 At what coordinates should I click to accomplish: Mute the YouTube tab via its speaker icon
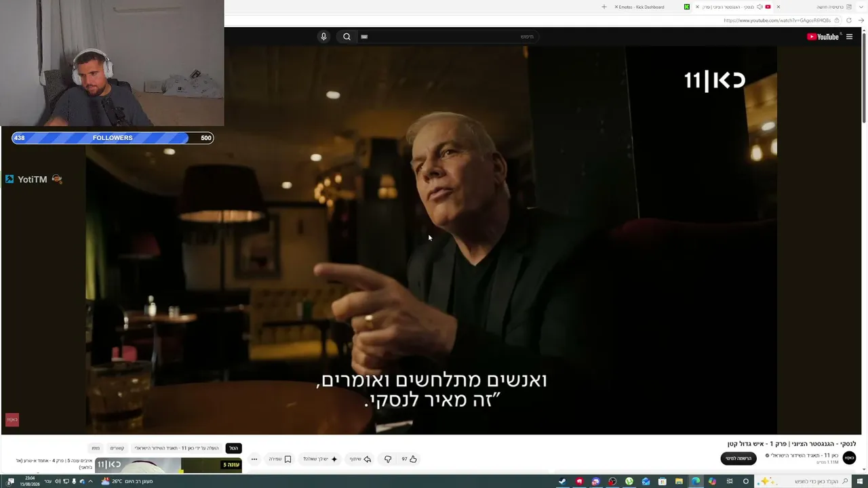[x=759, y=7]
